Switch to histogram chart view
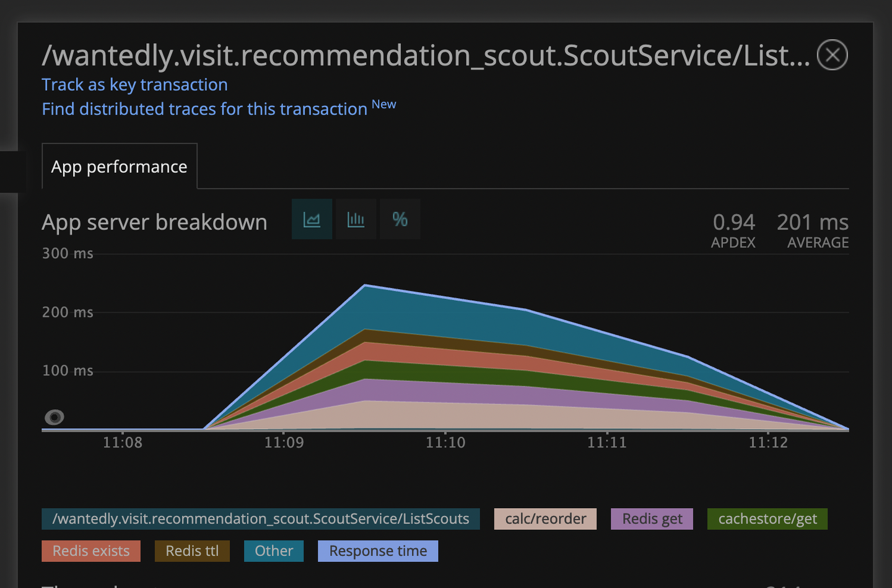The image size is (892, 588). tap(356, 219)
